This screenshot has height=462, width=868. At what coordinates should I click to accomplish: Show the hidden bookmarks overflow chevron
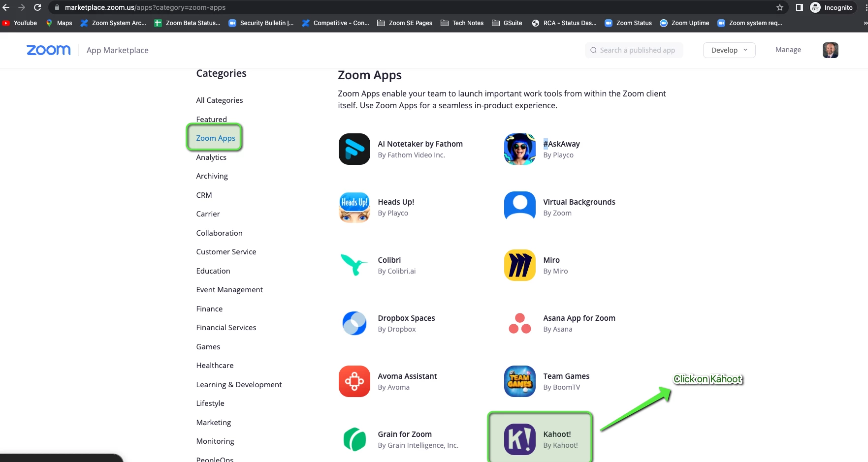point(865,23)
